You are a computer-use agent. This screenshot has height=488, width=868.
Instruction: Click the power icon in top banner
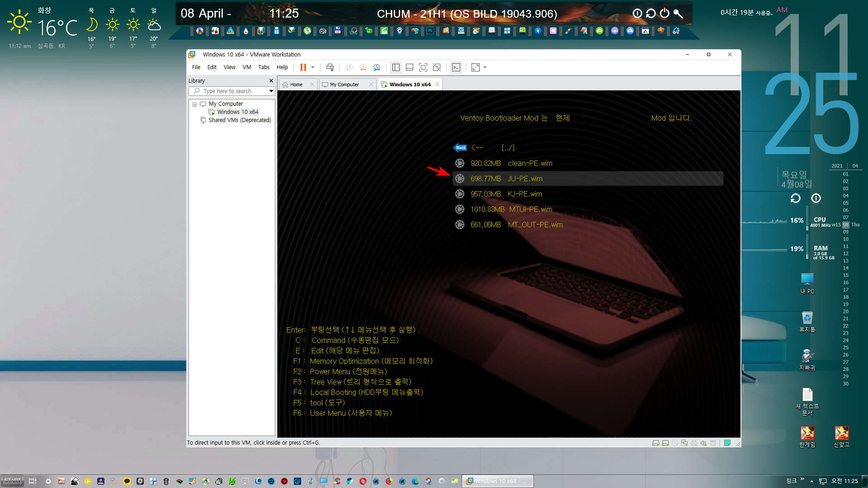pyautogui.click(x=664, y=14)
